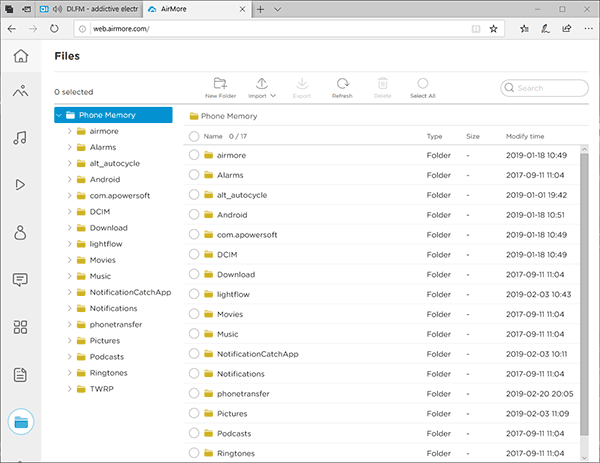This screenshot has width=600, height=463.
Task: Click the Delete trash icon
Action: tap(383, 83)
